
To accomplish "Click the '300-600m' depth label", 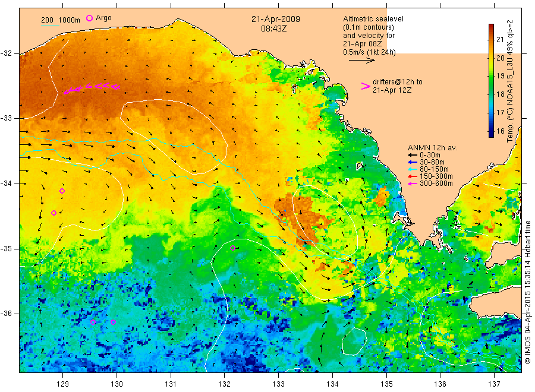I will [436, 184].
